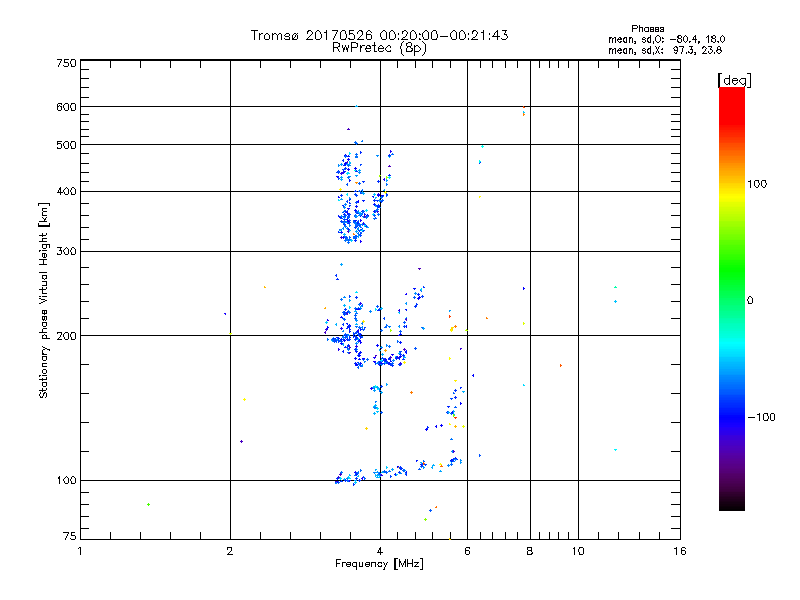Click the x-axis tick label '16'
The height and width of the screenshot is (600, 800).
pos(680,551)
